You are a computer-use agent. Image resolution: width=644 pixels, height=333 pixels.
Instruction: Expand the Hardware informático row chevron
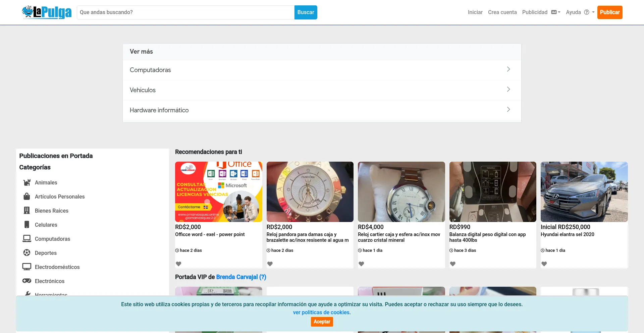[508, 109]
